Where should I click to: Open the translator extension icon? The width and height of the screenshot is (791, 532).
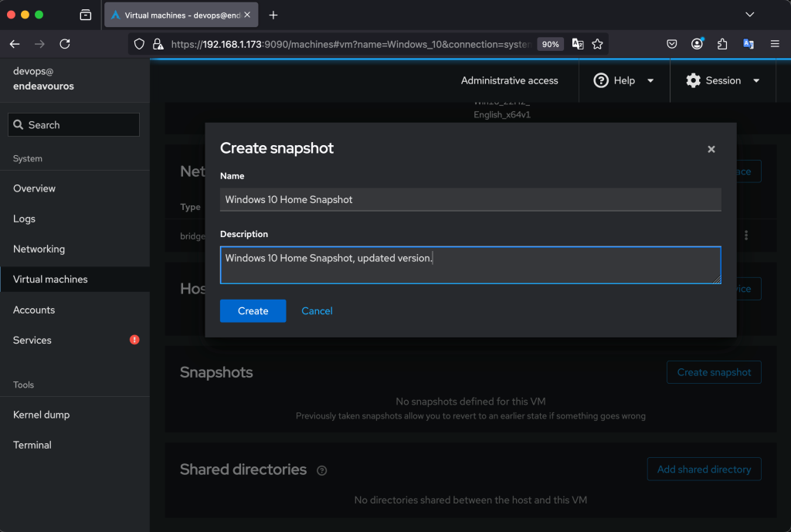click(x=748, y=44)
